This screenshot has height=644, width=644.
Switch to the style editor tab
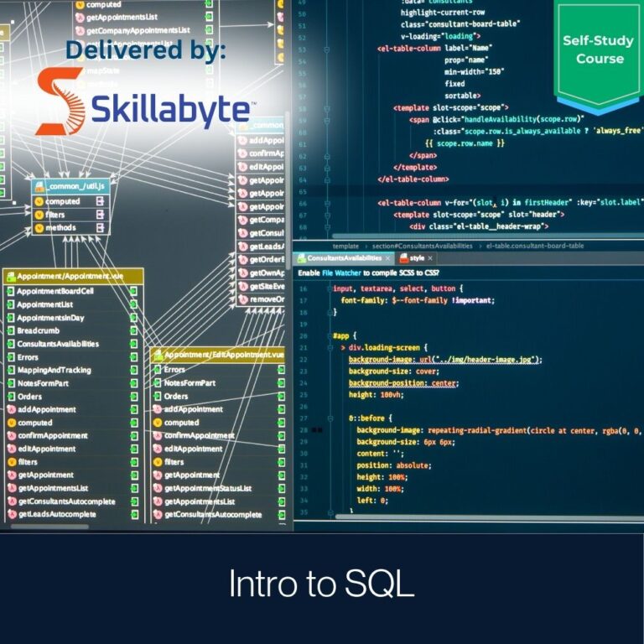tap(416, 258)
